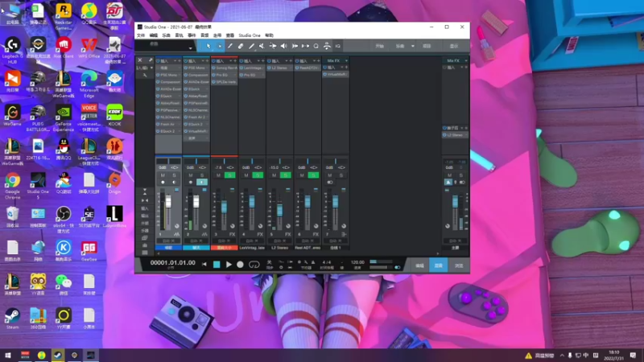Toggle record arm on channel 1
The image size is (644, 362).
tap(163, 183)
